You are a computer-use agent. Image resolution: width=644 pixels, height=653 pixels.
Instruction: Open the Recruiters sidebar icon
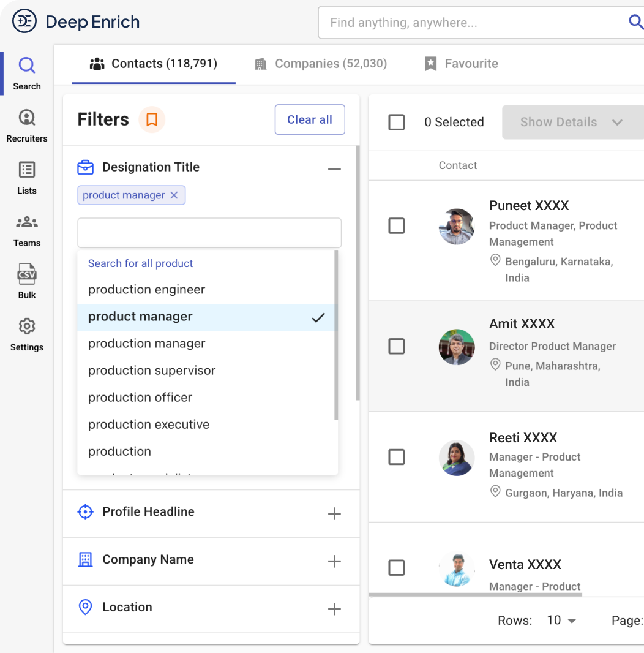27,118
